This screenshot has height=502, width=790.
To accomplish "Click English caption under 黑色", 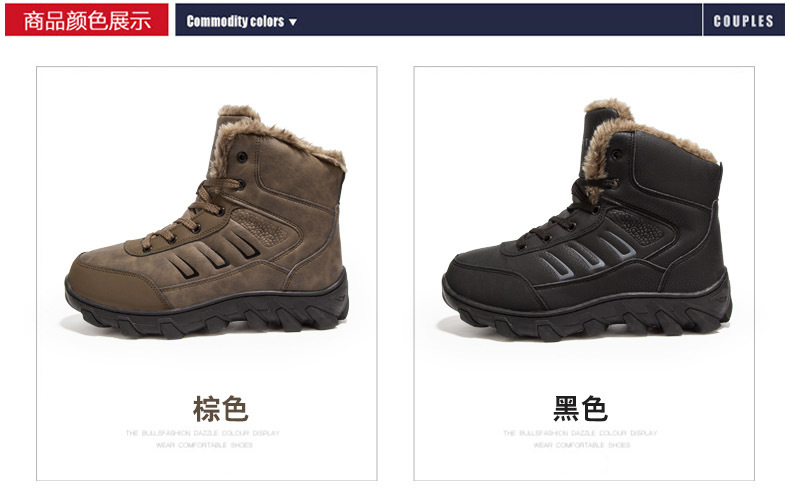I will coord(580,439).
